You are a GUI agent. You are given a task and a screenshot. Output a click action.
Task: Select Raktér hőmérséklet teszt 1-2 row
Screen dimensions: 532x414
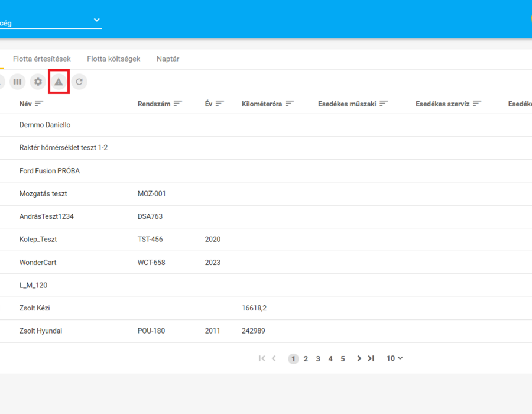266,148
